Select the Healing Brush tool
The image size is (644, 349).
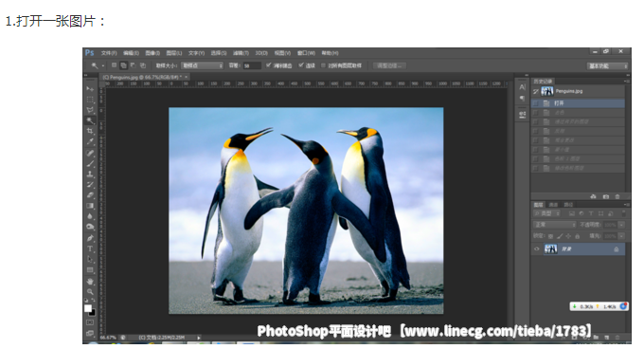pyautogui.click(x=90, y=153)
